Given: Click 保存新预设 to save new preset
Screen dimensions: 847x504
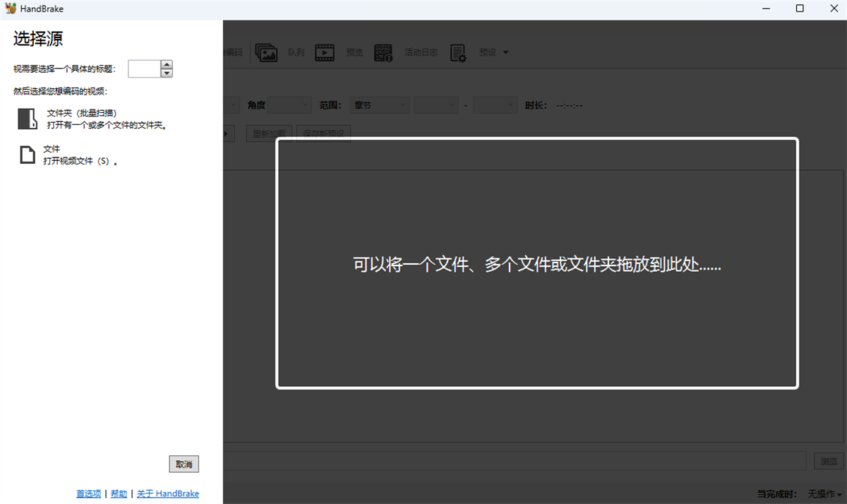Looking at the screenshot, I should 323,133.
